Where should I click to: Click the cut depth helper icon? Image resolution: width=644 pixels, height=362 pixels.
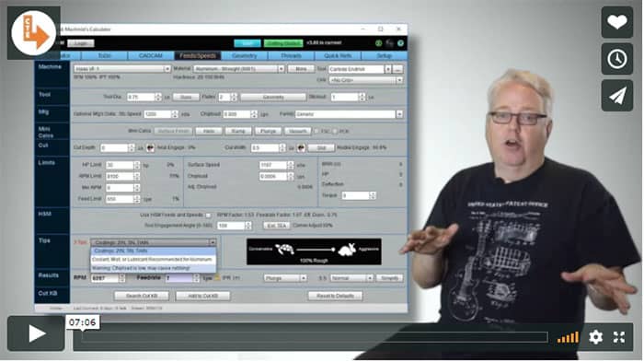point(150,147)
